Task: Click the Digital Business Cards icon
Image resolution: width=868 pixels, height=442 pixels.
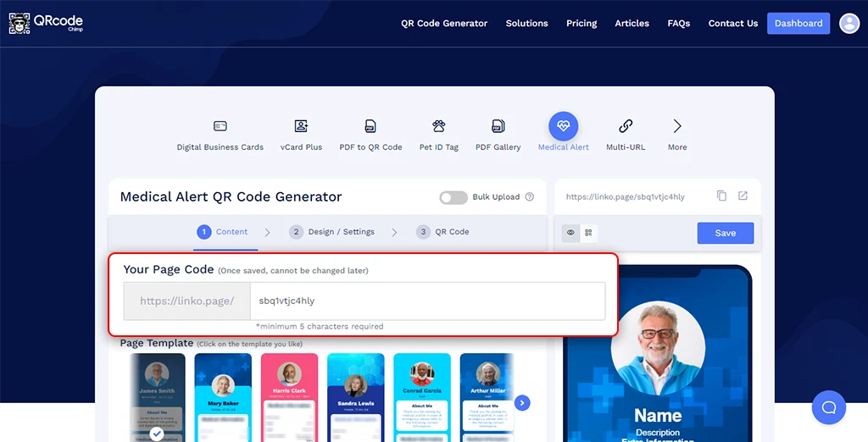Action: (x=220, y=126)
